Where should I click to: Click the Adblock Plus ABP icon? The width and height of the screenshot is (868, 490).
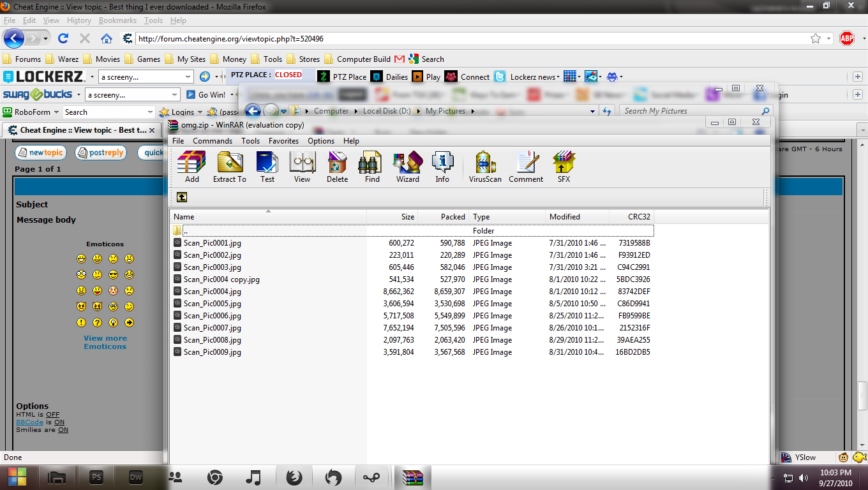[x=847, y=38]
